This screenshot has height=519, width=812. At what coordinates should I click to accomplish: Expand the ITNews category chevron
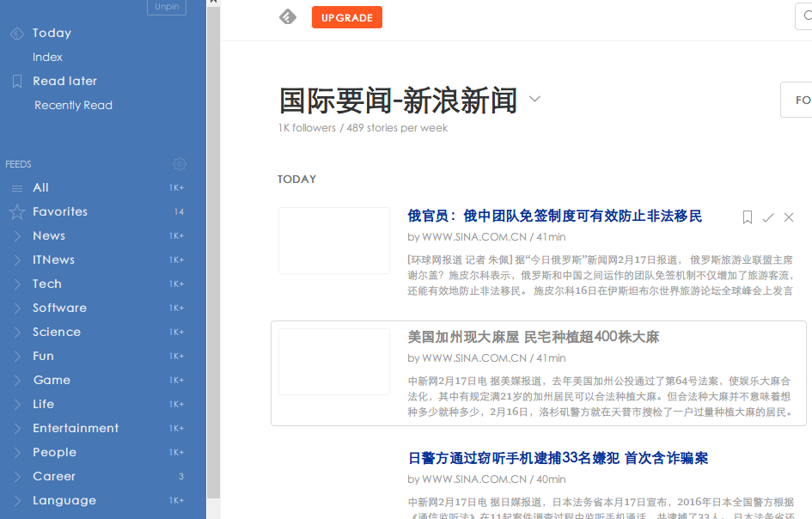pos(17,260)
